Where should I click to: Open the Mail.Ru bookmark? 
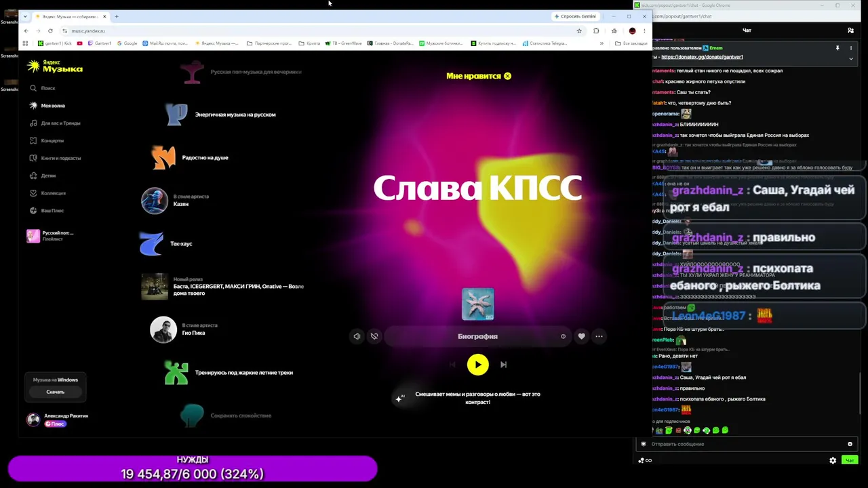[x=165, y=43]
